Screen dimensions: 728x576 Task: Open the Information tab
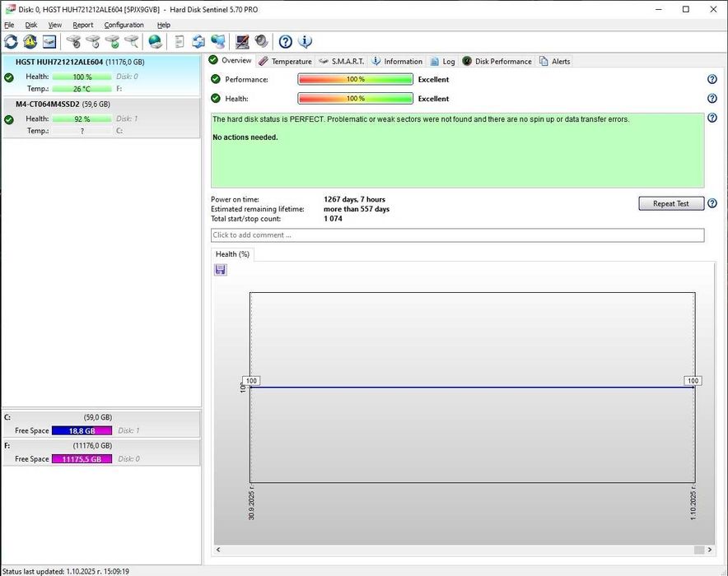[398, 61]
